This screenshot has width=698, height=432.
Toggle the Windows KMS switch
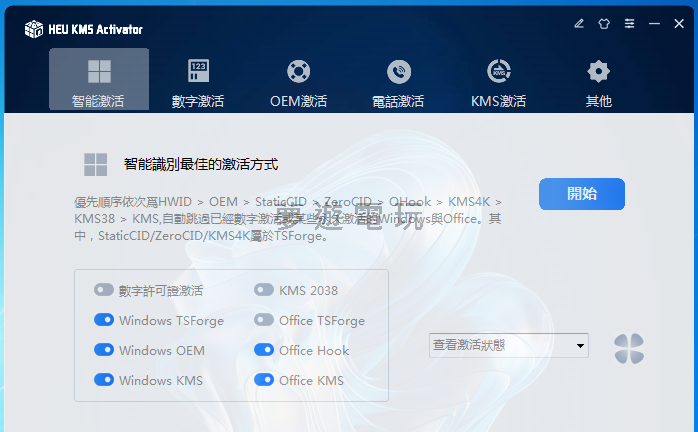104,379
